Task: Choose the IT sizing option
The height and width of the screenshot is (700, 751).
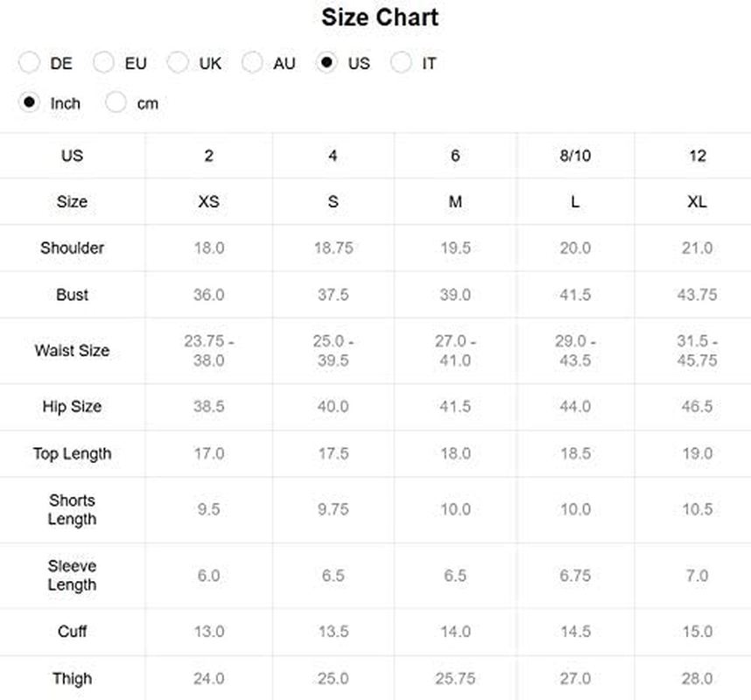Action: tap(401, 63)
